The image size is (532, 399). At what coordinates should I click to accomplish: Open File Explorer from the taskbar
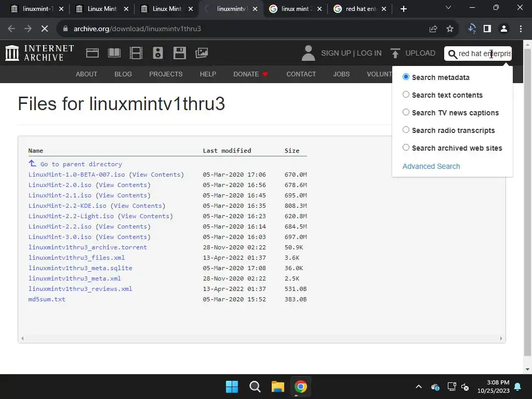pyautogui.click(x=277, y=387)
